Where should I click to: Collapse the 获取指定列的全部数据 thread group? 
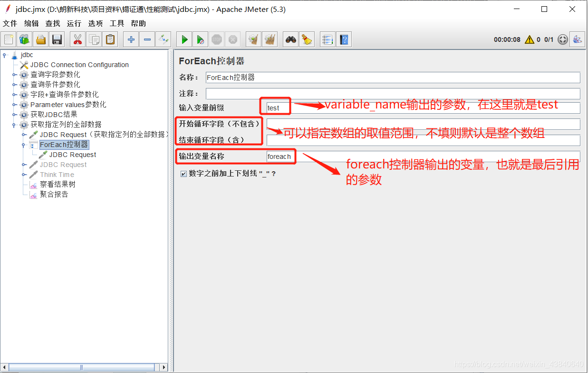14,125
